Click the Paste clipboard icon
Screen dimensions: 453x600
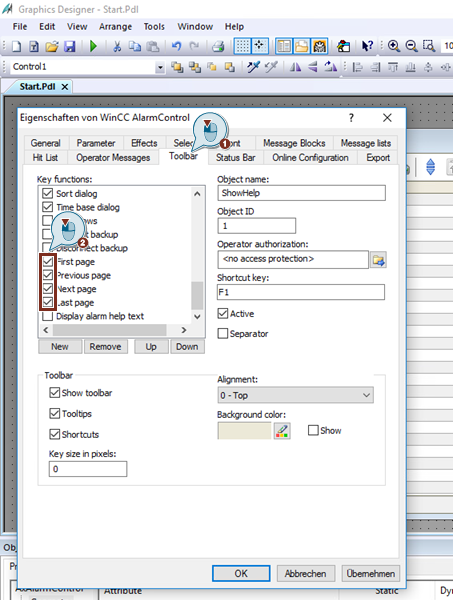pyautogui.click(x=153, y=46)
